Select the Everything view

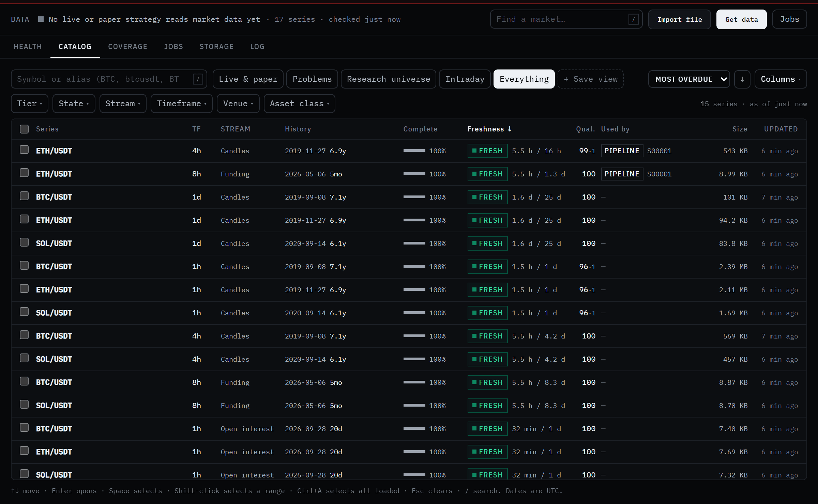coord(524,79)
